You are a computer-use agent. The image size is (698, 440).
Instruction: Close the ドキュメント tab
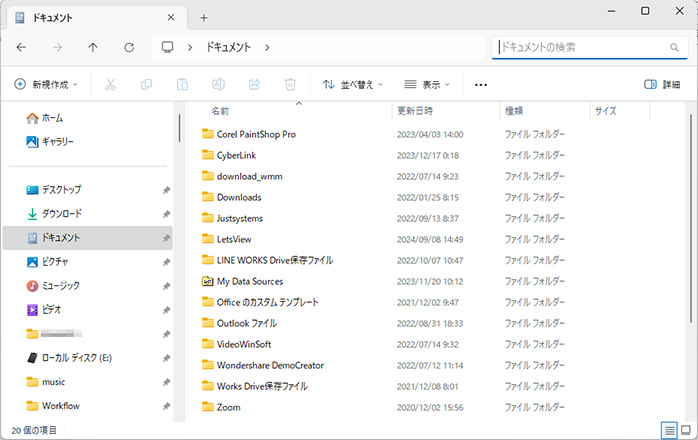171,18
